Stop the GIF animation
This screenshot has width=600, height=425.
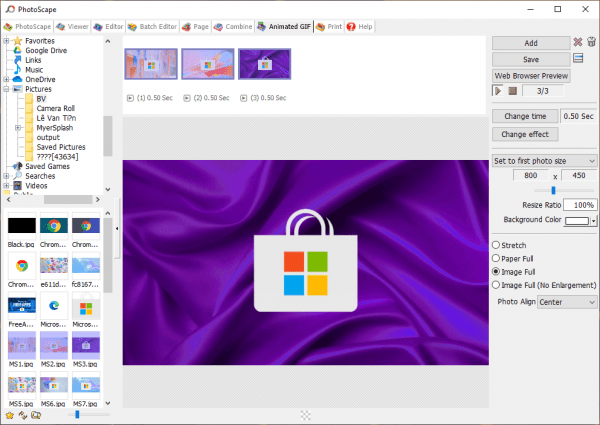(513, 91)
